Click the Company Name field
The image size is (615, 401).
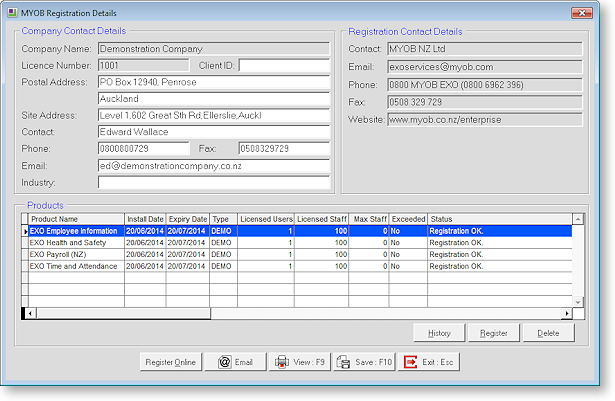214,49
